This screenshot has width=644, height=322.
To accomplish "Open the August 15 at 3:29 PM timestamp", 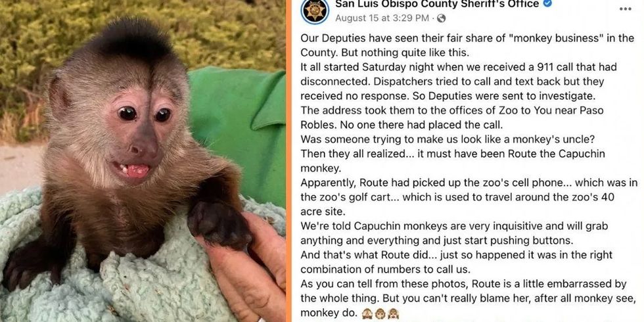I will [x=382, y=18].
